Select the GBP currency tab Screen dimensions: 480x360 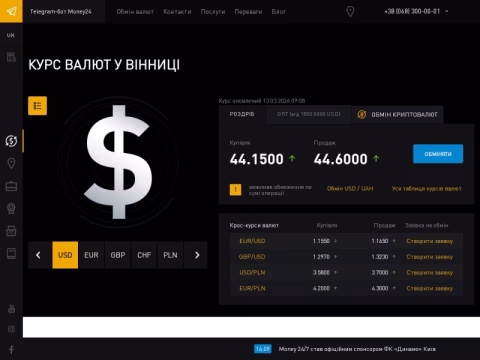click(118, 255)
